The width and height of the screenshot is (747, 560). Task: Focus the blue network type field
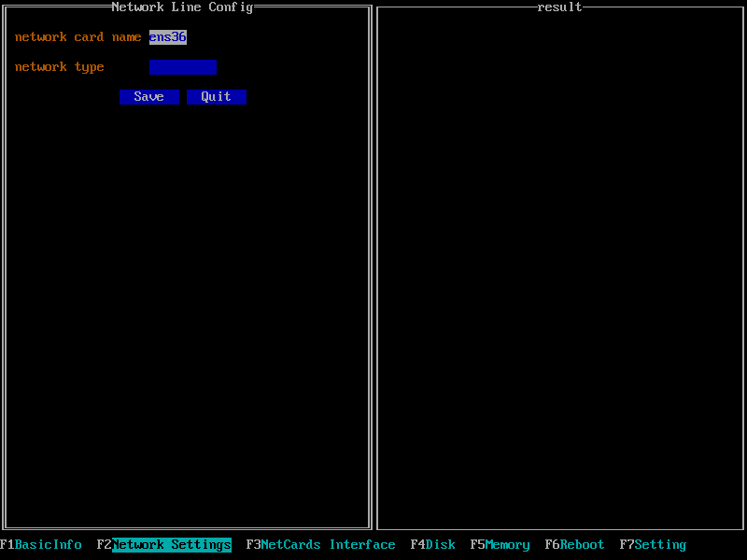coord(182,67)
